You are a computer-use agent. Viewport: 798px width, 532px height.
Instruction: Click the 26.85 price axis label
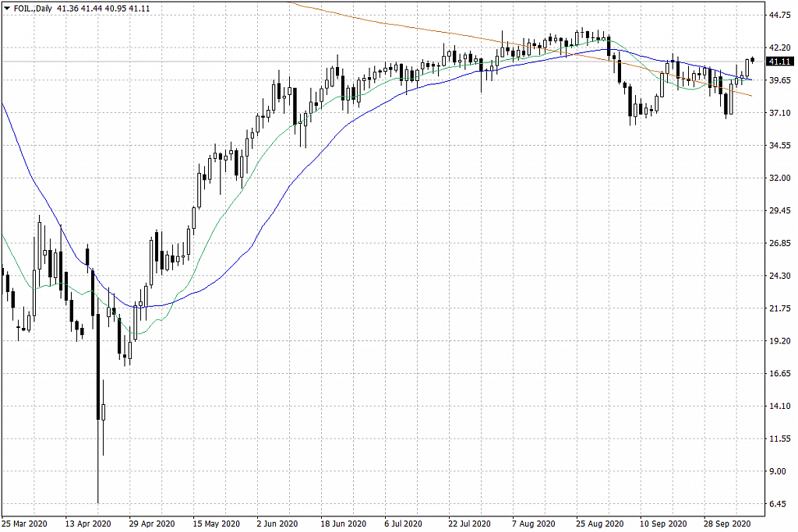coord(780,243)
